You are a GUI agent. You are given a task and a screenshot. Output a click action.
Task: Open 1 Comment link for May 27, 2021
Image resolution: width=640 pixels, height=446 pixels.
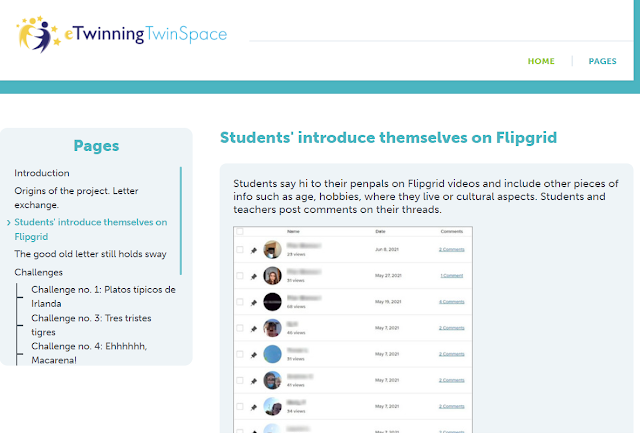[x=451, y=275]
